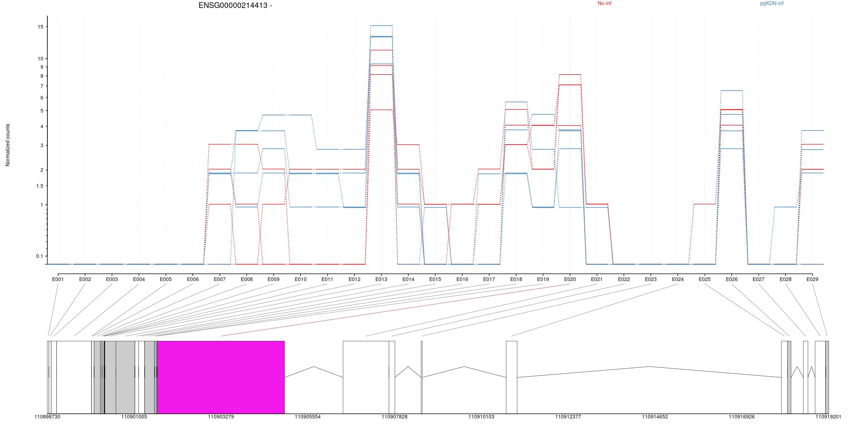This screenshot has height=434, width=868.
Task: Click genomic coordinate 110901005
Action: [134, 417]
